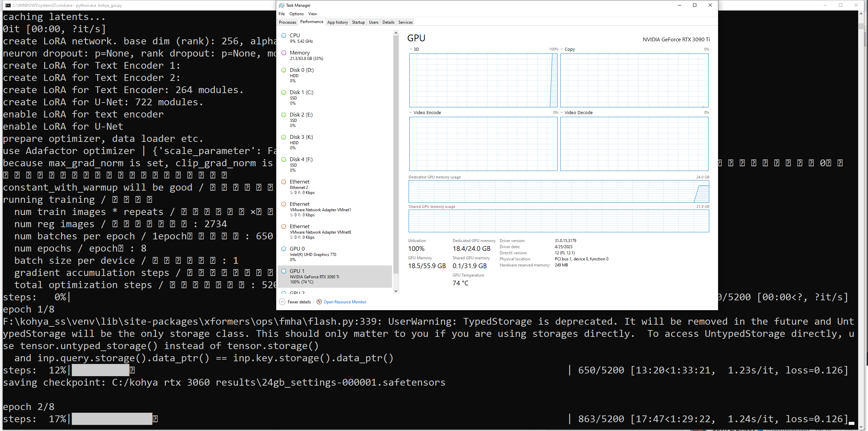Open the File menu
Screen dimensions: 868x431
point(282,14)
